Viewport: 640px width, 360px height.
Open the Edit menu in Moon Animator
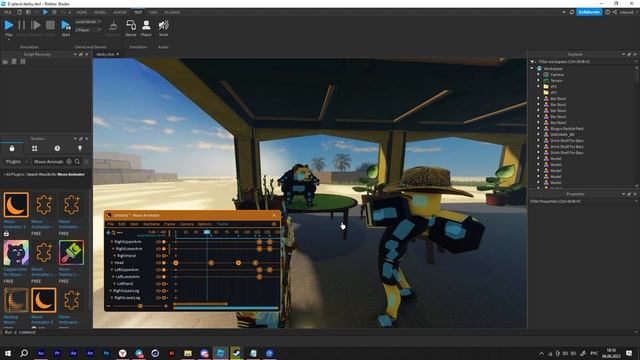[122, 224]
